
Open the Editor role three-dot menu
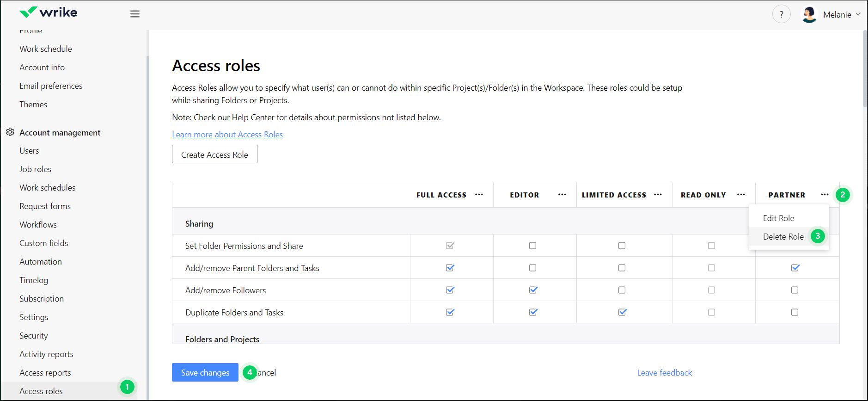coord(562,195)
